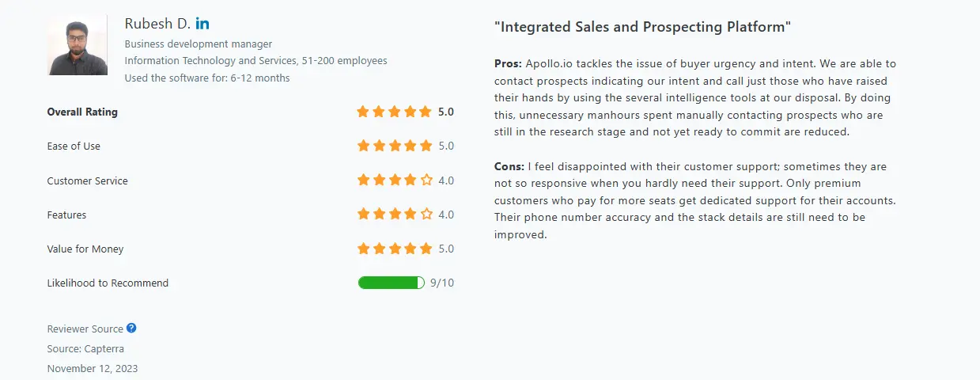Click the Business development manager job title
Image resolution: width=980 pixels, height=380 pixels.
coord(198,44)
